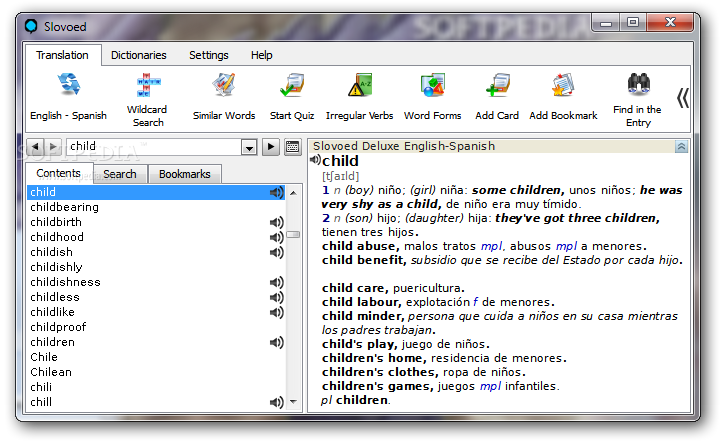721x442 pixels.
Task: Go forward with the right history arrow
Action: (x=52, y=147)
